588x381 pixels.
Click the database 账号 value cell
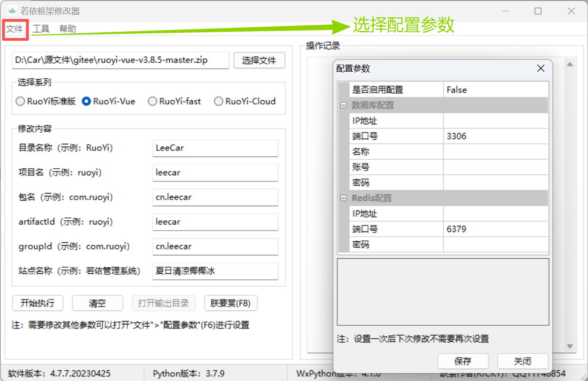tap(495, 167)
